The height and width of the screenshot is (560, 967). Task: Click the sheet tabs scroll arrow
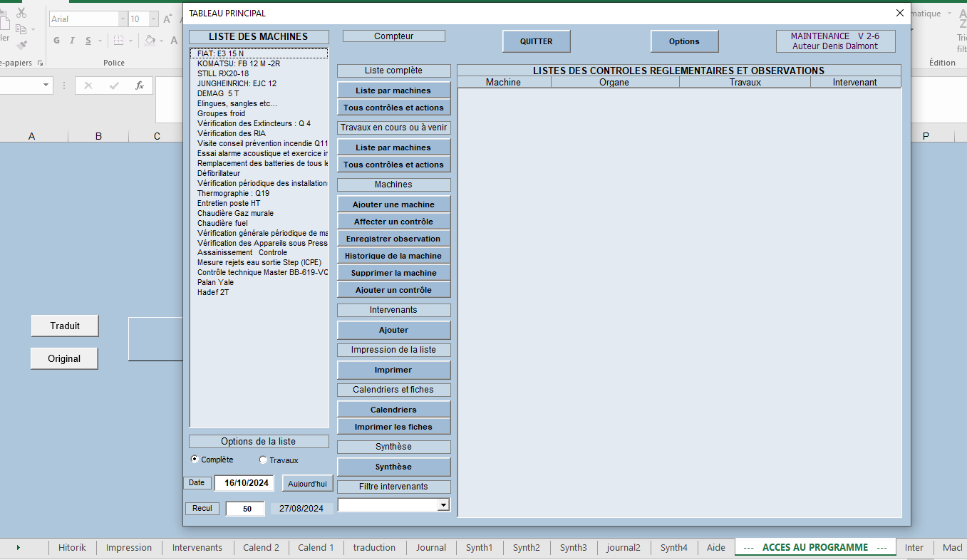[18, 547]
